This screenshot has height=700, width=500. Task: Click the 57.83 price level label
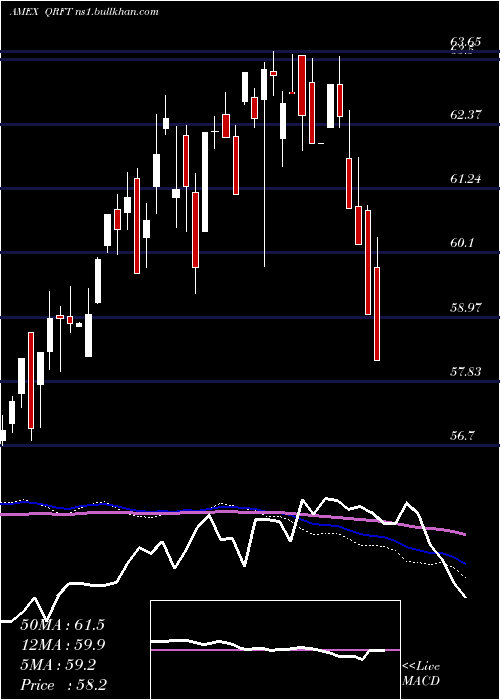[466, 371]
